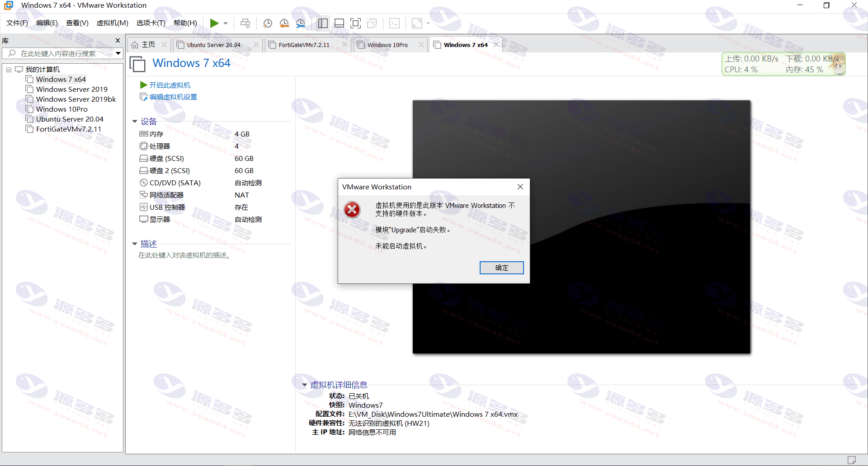Select FortiGateVMv7.2.11 in the library tree
This screenshot has width=868, height=466.
click(69, 129)
